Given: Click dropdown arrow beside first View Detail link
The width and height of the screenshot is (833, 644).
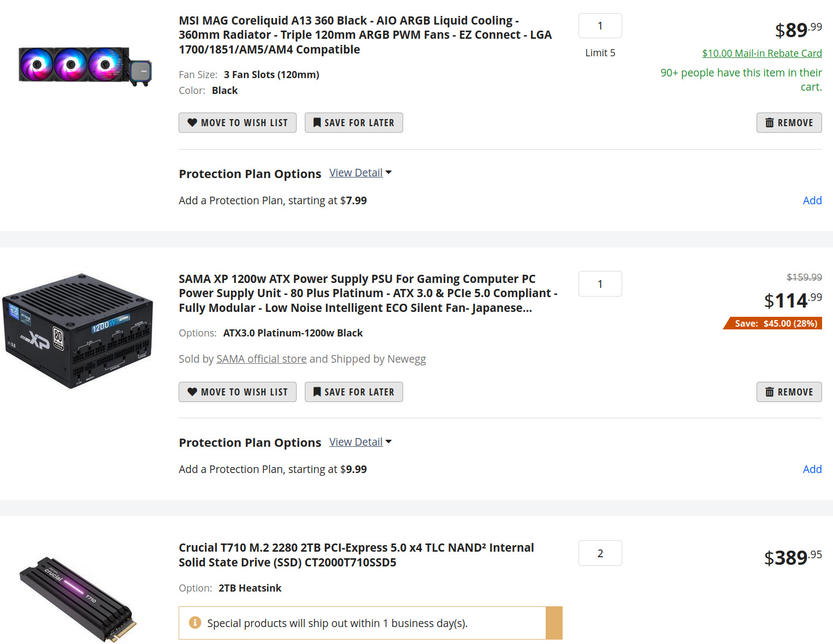Looking at the screenshot, I should [x=388, y=173].
